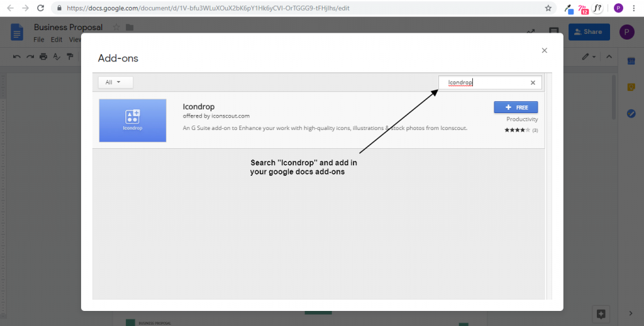
Task: Open the Keep notes side panel icon
Action: pyautogui.click(x=631, y=87)
